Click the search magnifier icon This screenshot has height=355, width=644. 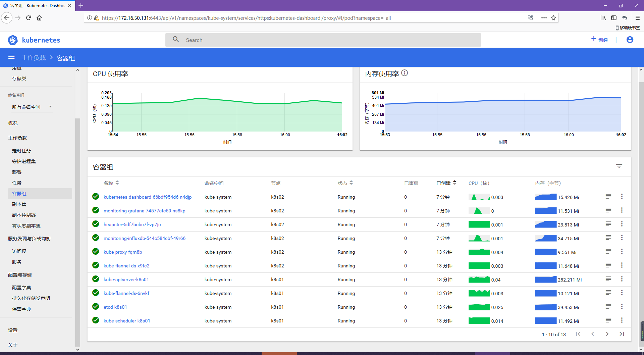pyautogui.click(x=176, y=40)
